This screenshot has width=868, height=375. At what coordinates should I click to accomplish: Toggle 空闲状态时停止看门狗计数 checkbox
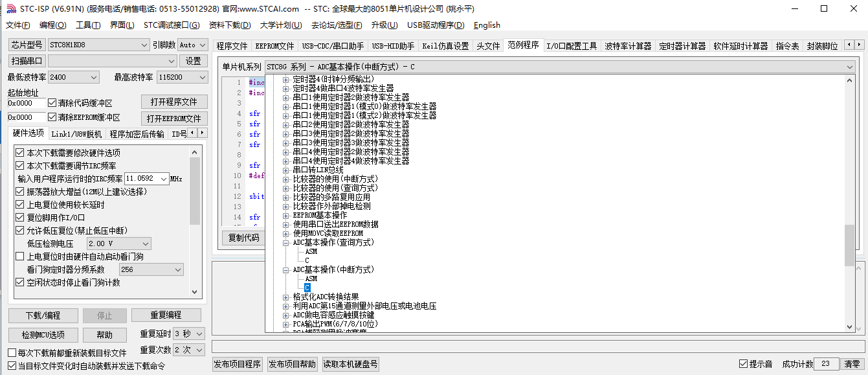click(20, 282)
